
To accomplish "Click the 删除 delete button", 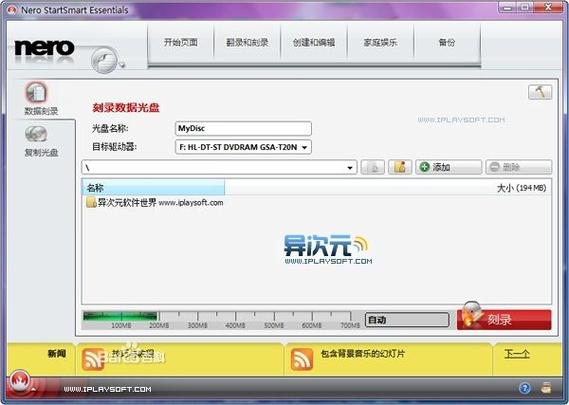I will click(x=519, y=167).
